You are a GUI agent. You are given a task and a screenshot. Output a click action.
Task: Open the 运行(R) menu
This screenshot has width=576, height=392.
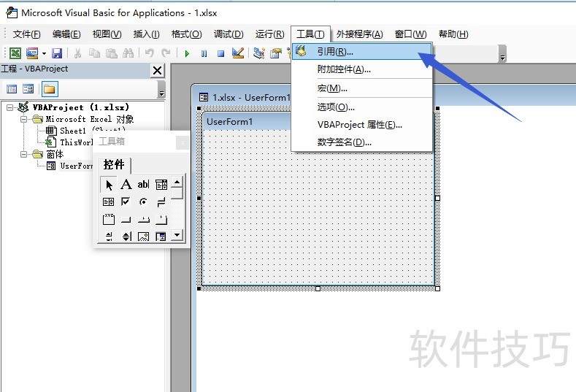pos(269,34)
